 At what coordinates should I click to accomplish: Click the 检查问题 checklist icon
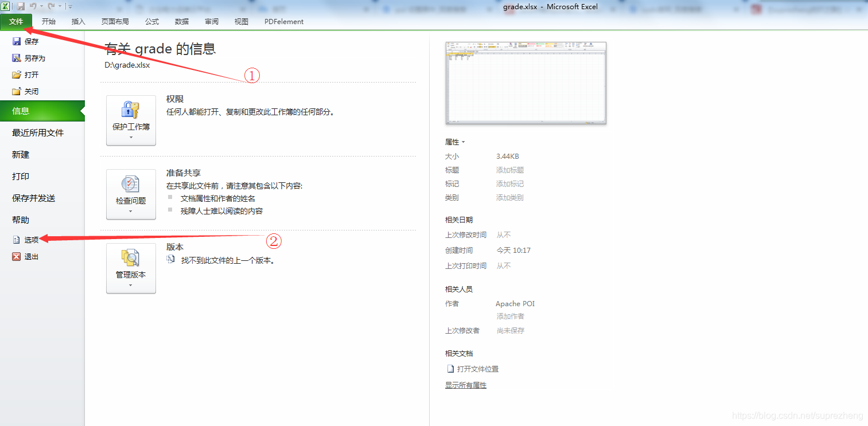(x=131, y=184)
